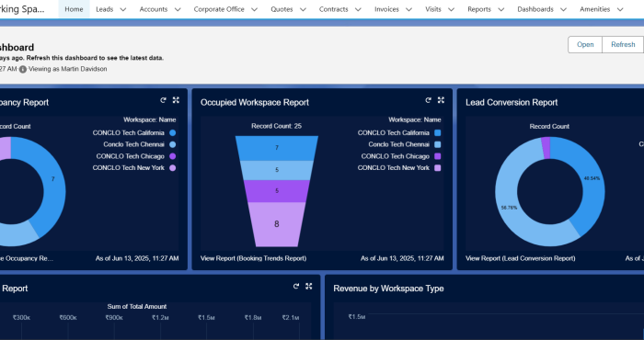This screenshot has height=340, width=644.
Task: Open the Invoices tab
Action: [x=386, y=9]
